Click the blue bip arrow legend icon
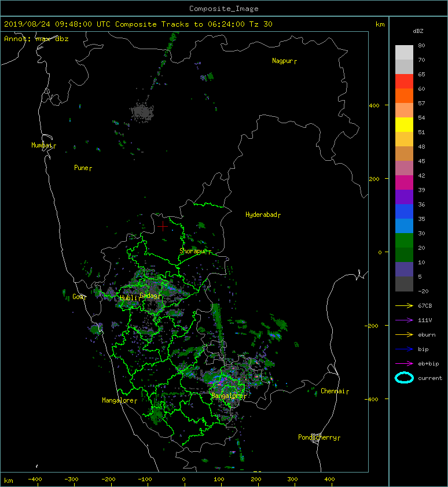Image resolution: width=448 pixels, height=487 pixels. point(404,349)
